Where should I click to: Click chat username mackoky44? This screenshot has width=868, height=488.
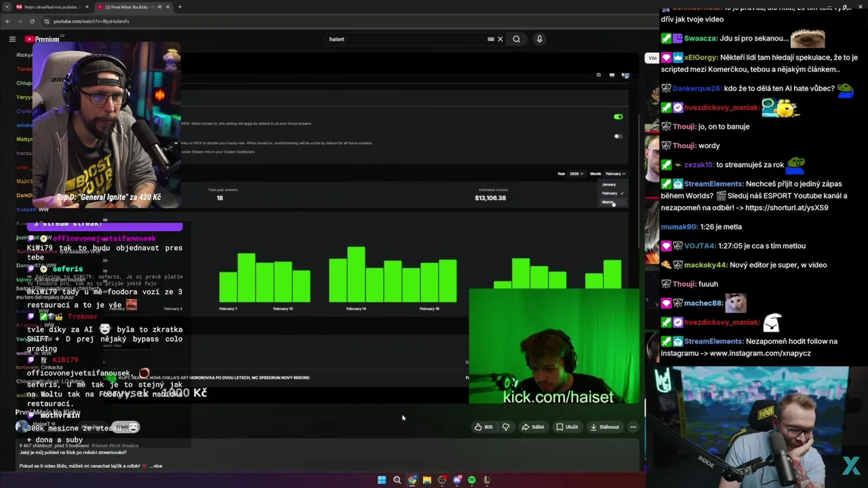[705, 265]
